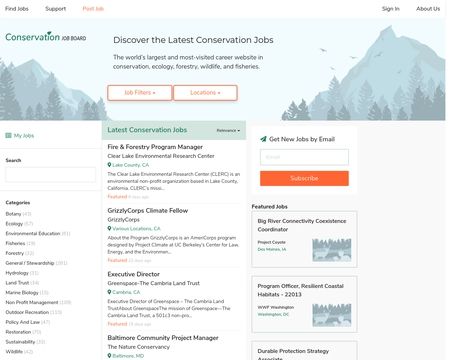Click Des Moines, IA location link
The image size is (450, 360).
(x=272, y=249)
